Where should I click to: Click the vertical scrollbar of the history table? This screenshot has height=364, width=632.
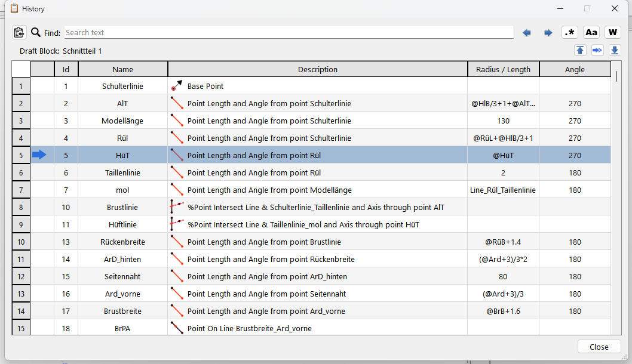(x=616, y=179)
